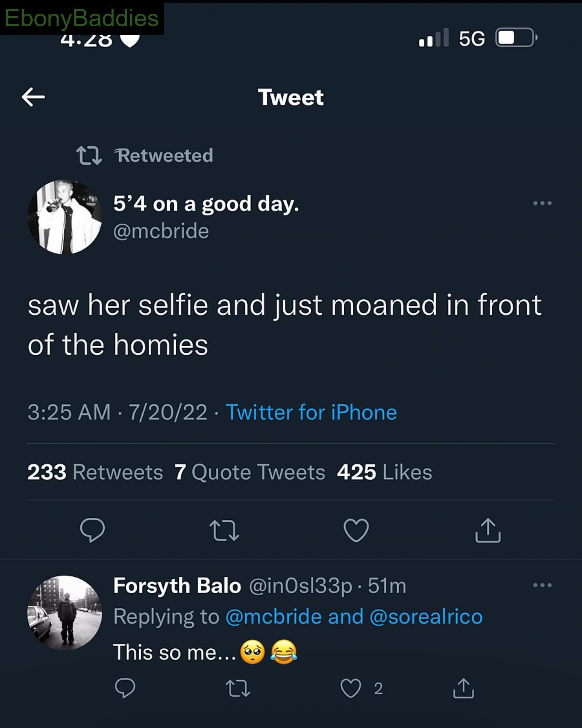Tap the Retweeted label icon

click(89, 156)
